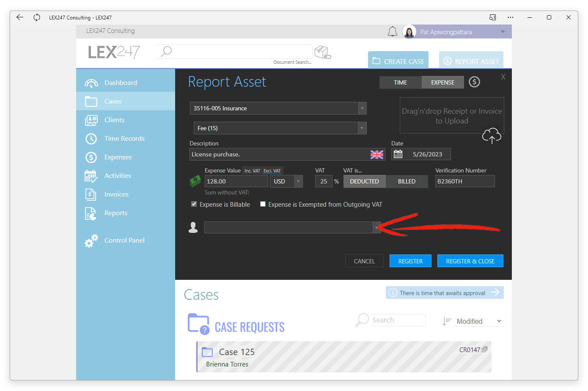
Task: Switch to the EXPENSE tab
Action: pos(442,82)
